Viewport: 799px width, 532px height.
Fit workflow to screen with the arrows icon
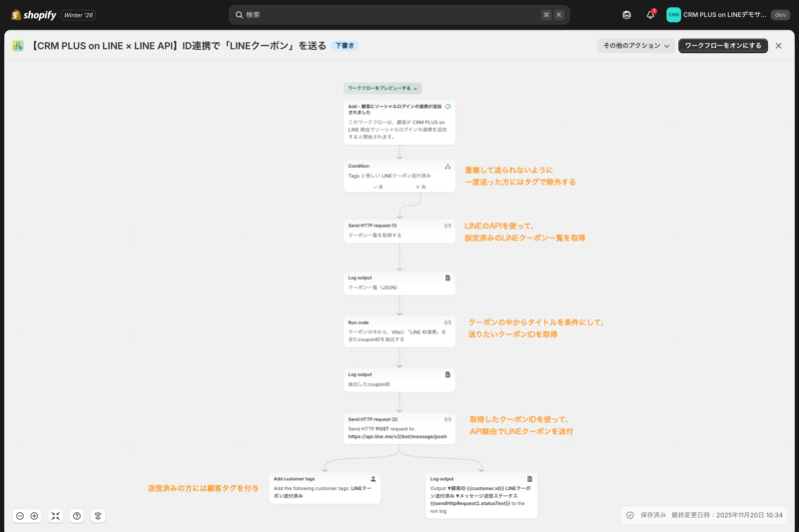coord(56,516)
